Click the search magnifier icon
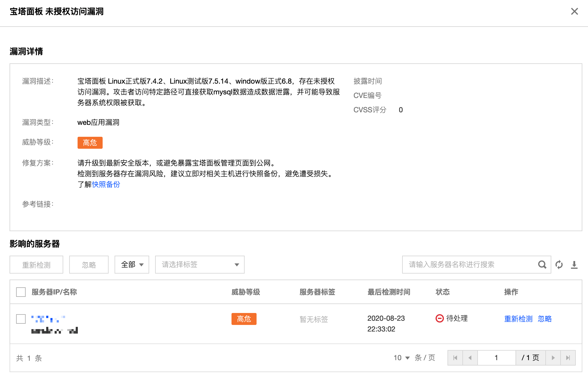The image size is (588, 376). pyautogui.click(x=542, y=265)
